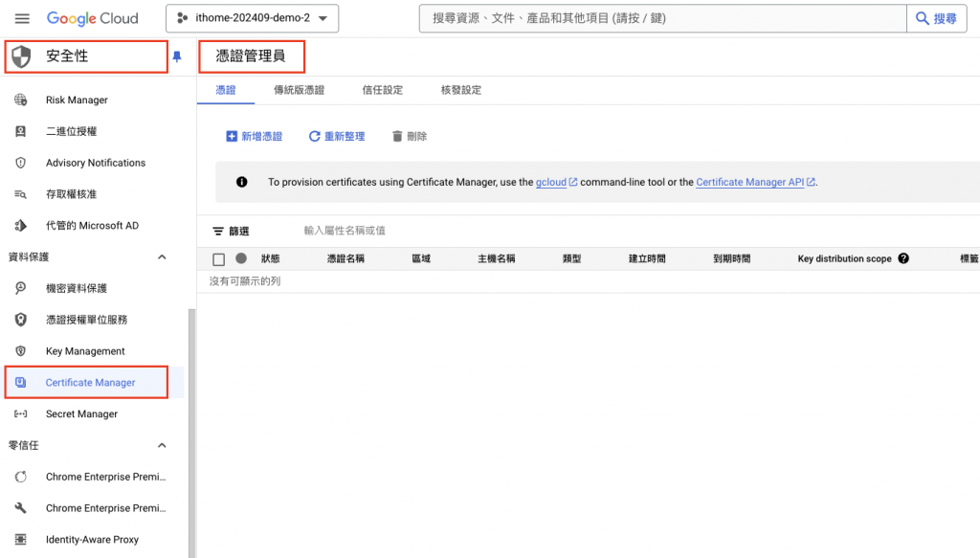
Task: Click the Advisory Notifications shield icon
Action: 21,163
